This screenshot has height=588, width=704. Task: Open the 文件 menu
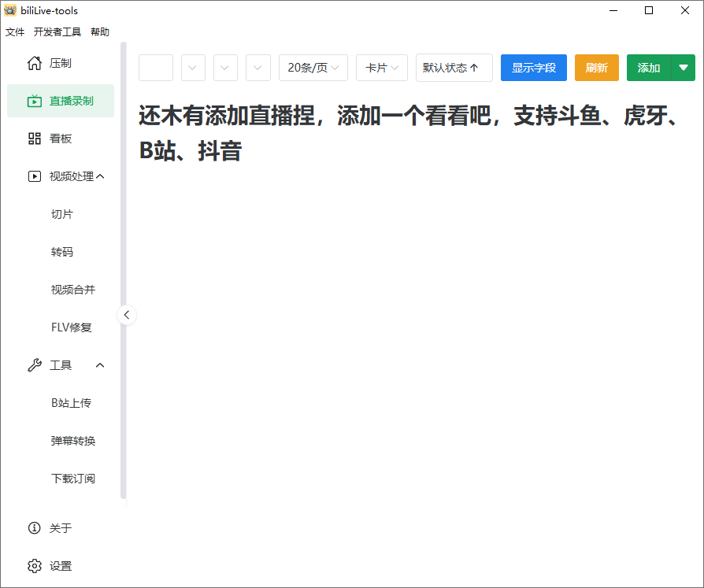coord(14,32)
